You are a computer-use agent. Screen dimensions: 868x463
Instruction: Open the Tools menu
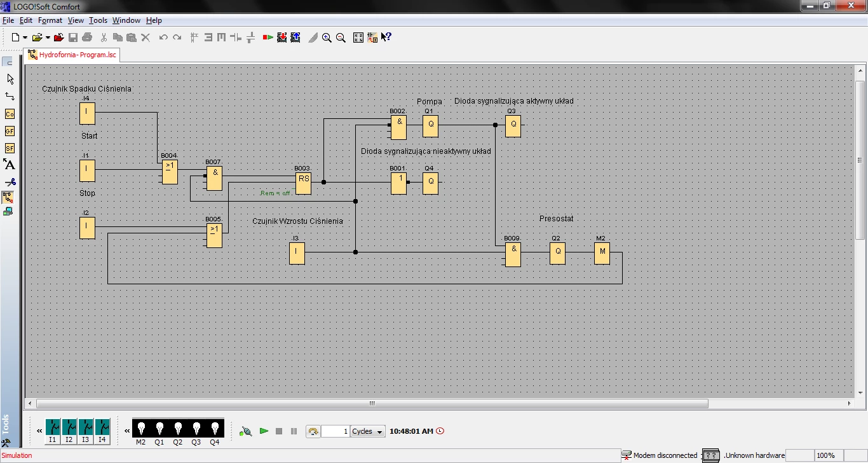(x=98, y=20)
